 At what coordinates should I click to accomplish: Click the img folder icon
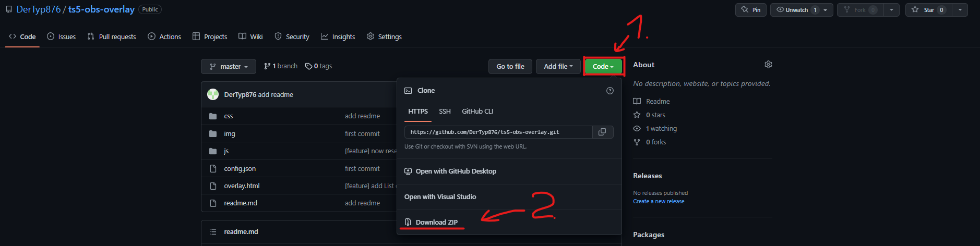[x=213, y=134]
